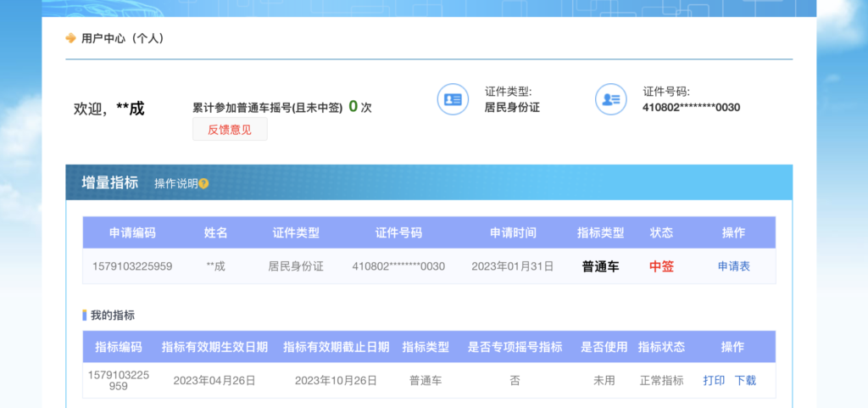
Task: Click 打印 to print the indicator
Action: 714,381
